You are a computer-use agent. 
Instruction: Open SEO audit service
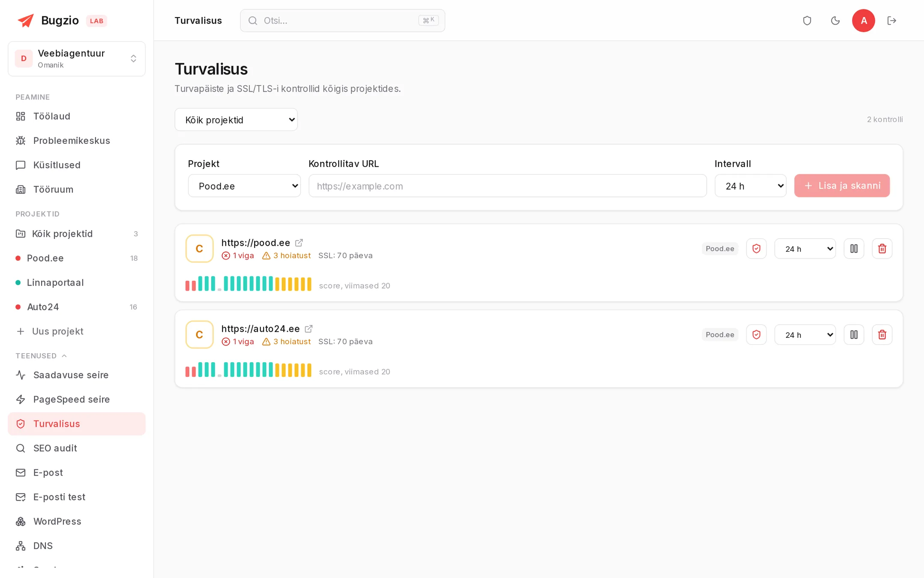pyautogui.click(x=77, y=448)
